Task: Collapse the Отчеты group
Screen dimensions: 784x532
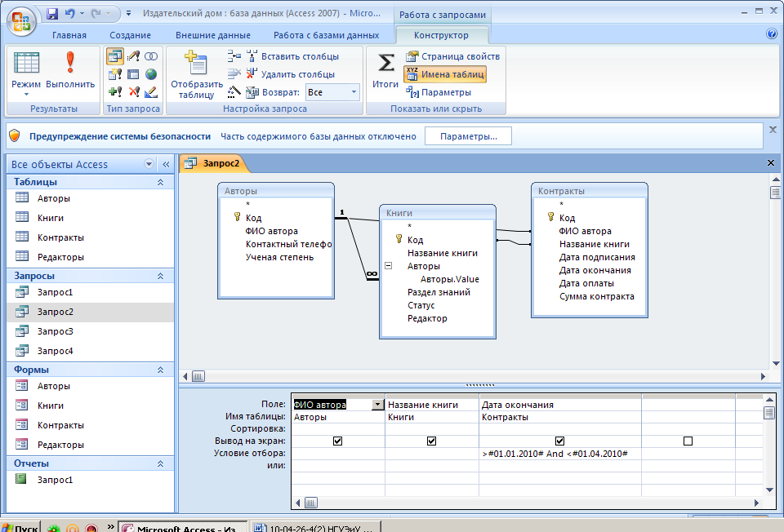Action: 161,464
